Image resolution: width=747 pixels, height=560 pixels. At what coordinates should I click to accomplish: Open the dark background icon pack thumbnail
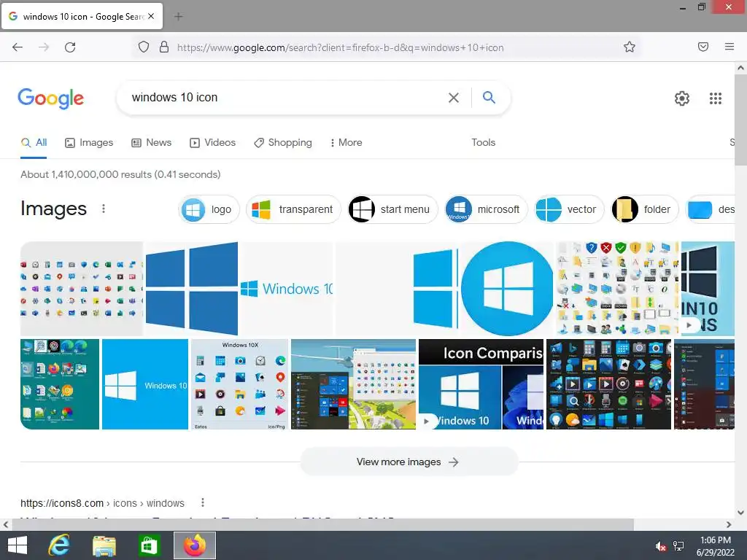click(x=608, y=384)
